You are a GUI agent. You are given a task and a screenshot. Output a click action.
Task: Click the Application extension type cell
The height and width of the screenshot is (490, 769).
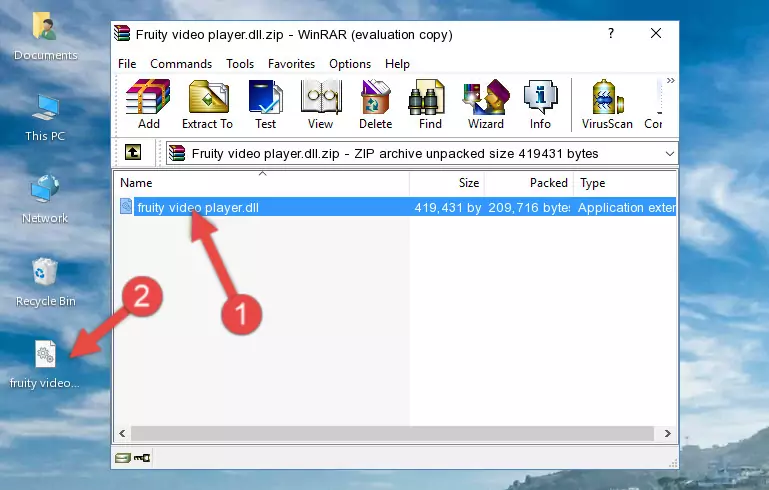coord(626,207)
